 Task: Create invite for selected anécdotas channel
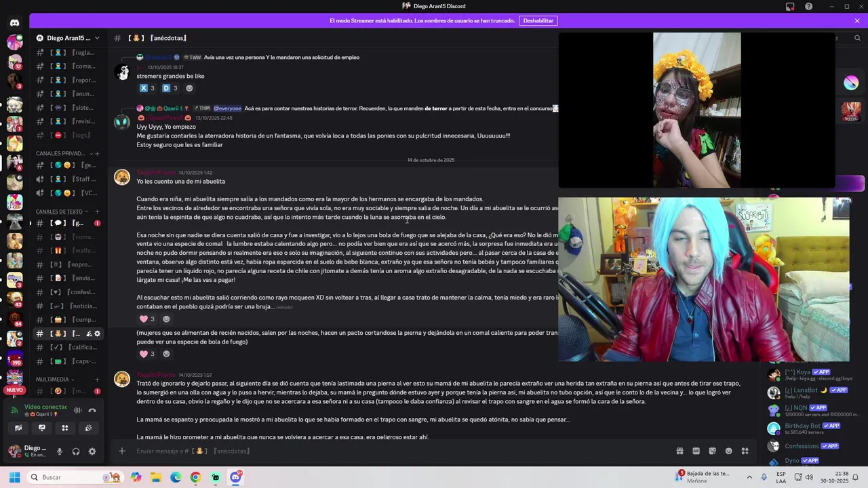(x=89, y=333)
